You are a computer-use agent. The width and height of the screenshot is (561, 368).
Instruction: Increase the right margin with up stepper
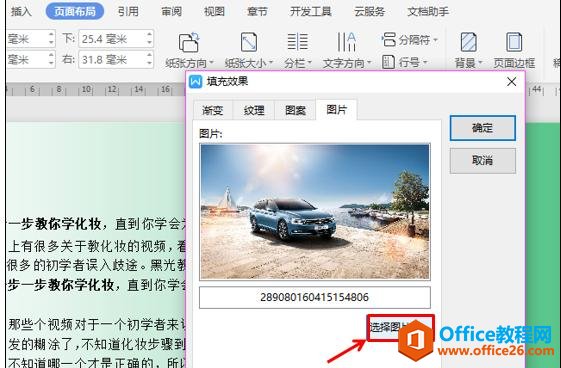tap(150, 55)
